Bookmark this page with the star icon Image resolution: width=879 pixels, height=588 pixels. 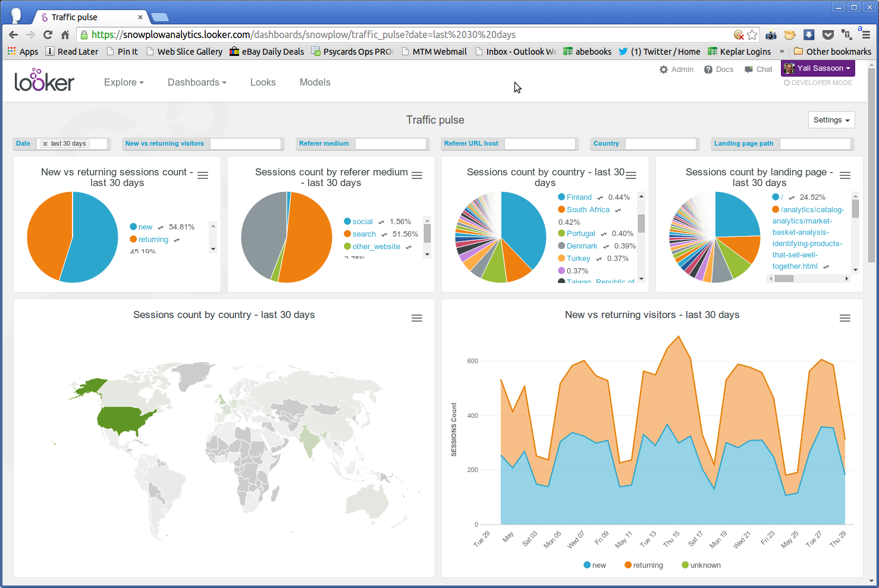(x=752, y=34)
